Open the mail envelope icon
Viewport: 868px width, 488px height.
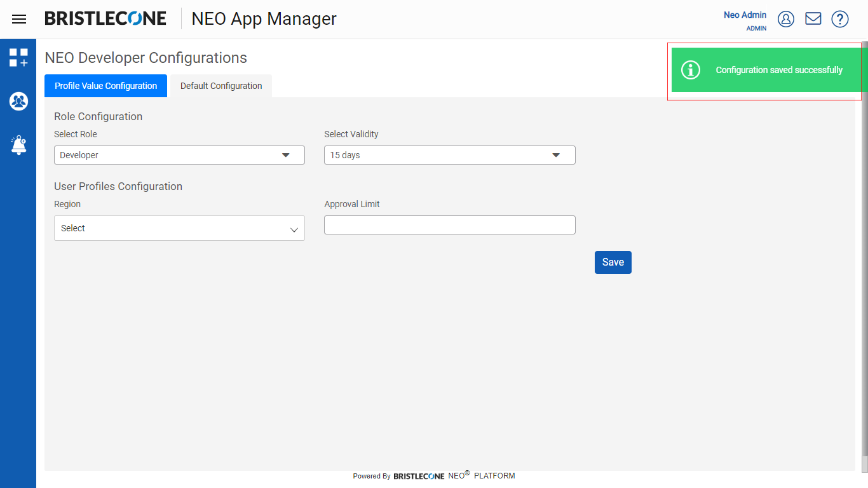pos(813,19)
